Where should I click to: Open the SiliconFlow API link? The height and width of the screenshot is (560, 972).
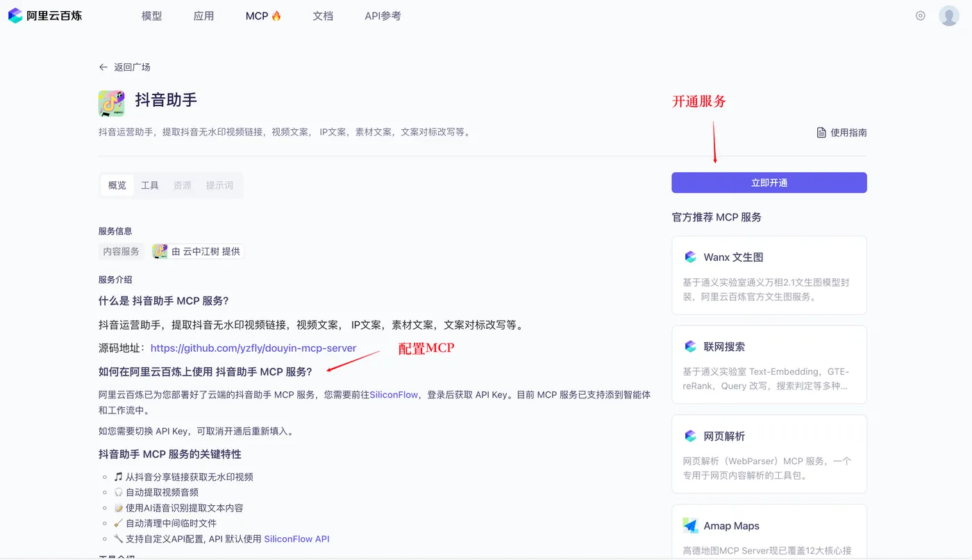(x=296, y=539)
